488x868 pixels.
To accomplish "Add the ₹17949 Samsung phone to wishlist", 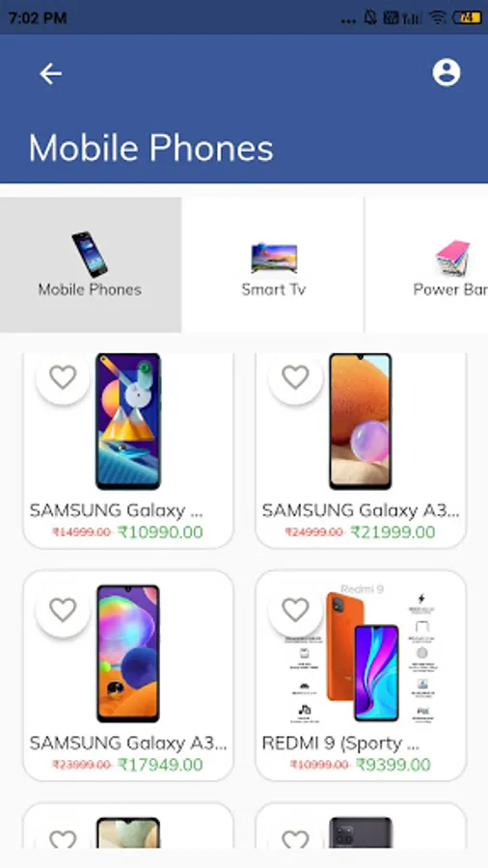I will click(x=63, y=610).
